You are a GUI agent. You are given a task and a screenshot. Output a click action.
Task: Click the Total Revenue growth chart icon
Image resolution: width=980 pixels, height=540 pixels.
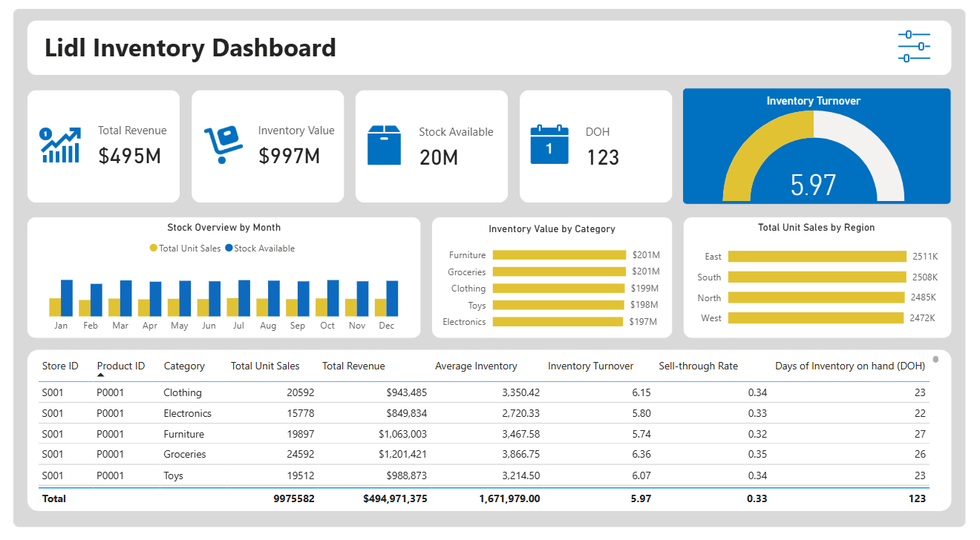61,145
